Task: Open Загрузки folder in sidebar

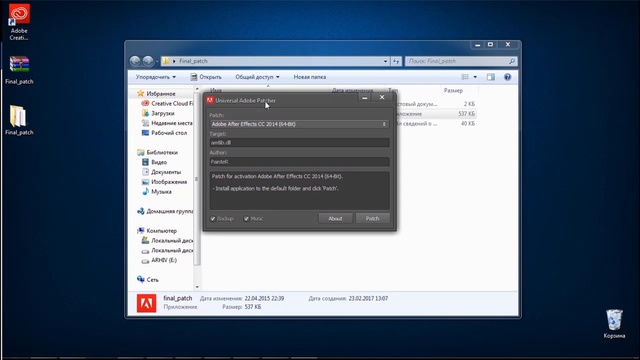Action: [x=158, y=113]
